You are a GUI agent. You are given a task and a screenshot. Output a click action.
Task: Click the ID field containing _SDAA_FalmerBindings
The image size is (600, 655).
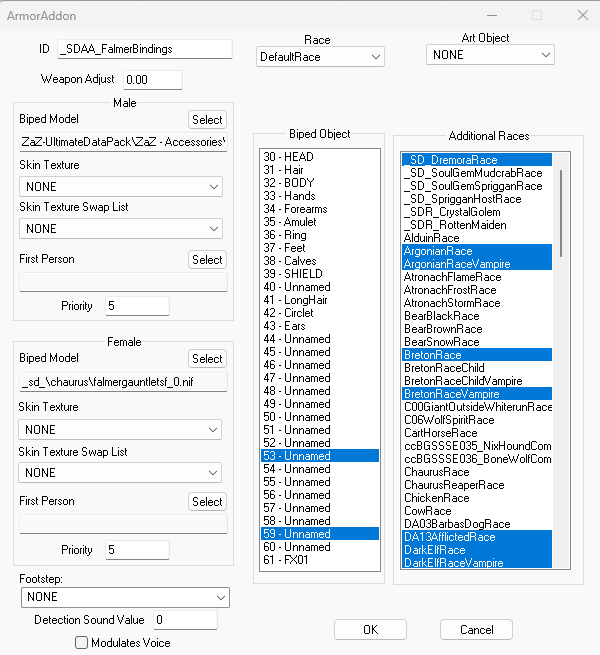tap(145, 49)
